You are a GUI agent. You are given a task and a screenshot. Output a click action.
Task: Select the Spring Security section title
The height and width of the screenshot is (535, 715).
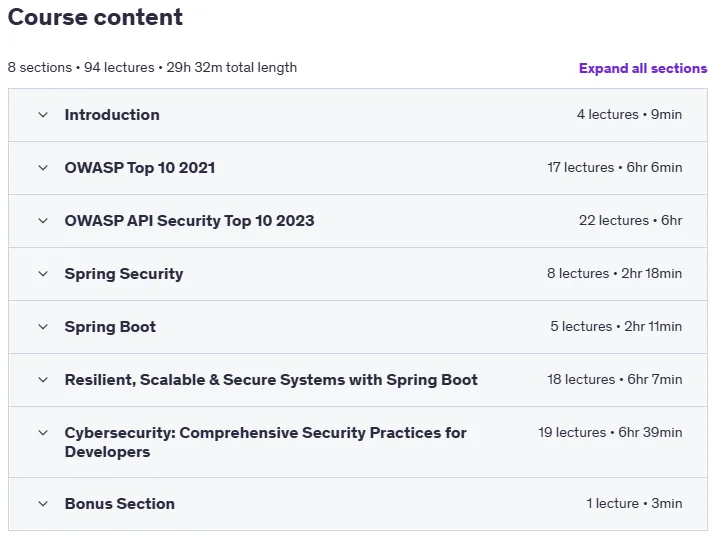124,274
